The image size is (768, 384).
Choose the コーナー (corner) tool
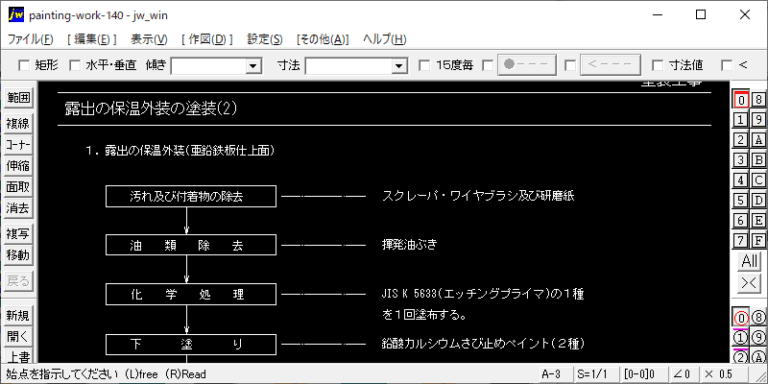18,145
